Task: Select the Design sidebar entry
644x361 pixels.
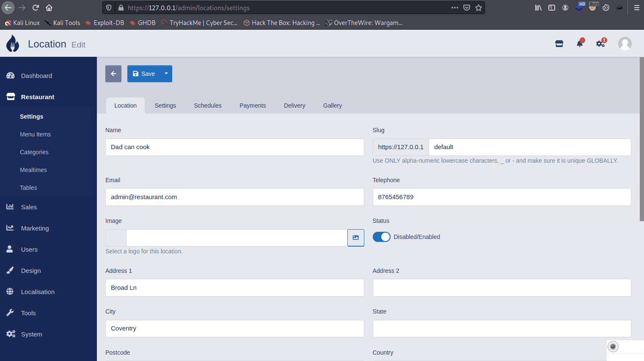Action: pyautogui.click(x=30, y=270)
